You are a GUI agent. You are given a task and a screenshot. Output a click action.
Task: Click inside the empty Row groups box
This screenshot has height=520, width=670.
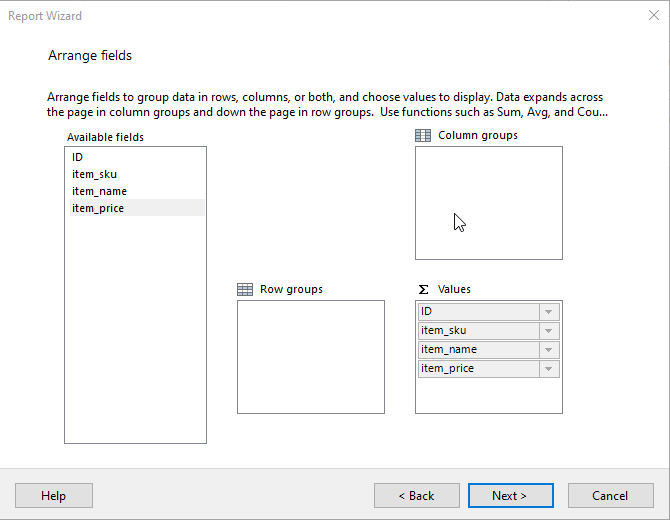pyautogui.click(x=311, y=357)
